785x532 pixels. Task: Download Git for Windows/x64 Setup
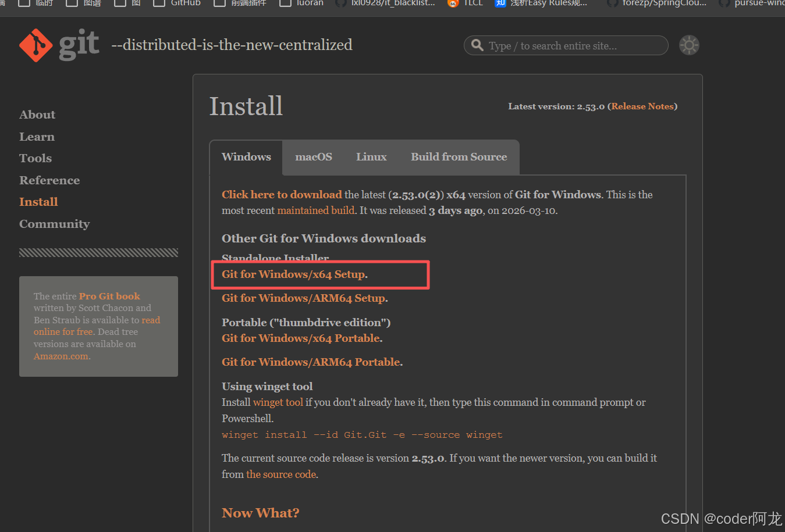coord(294,274)
